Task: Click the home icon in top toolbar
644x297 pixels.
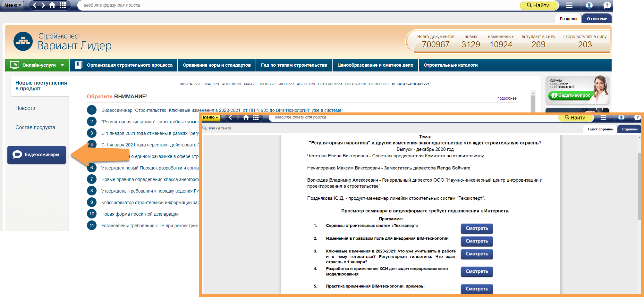Action: point(52,5)
